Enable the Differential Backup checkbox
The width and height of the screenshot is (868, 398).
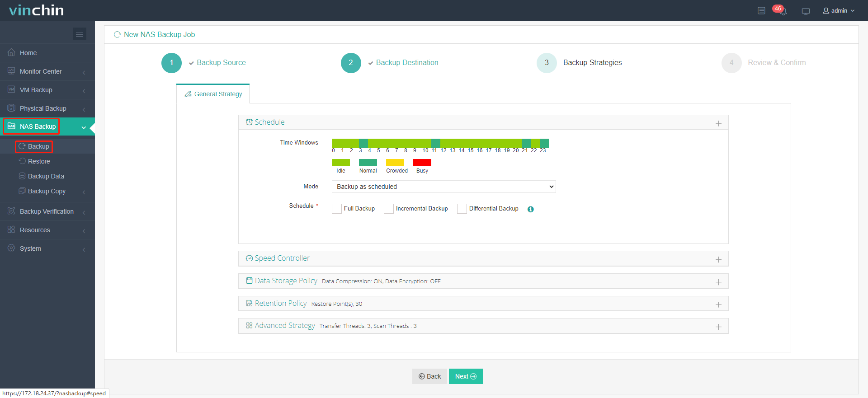tap(462, 209)
